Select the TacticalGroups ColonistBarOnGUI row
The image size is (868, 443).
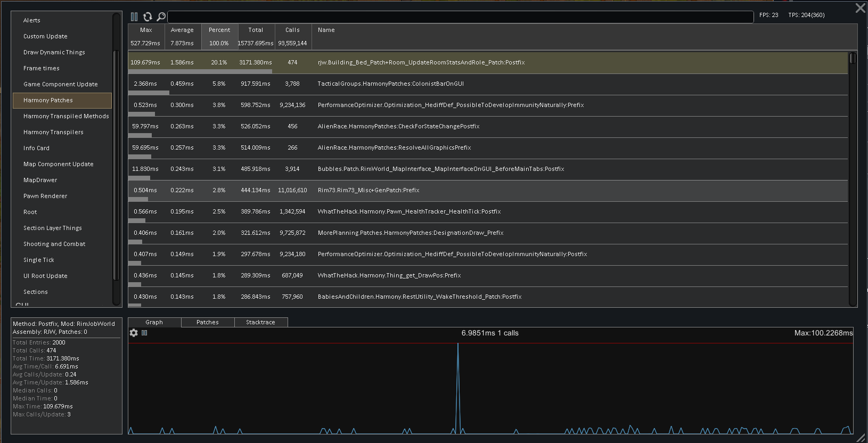(488, 84)
